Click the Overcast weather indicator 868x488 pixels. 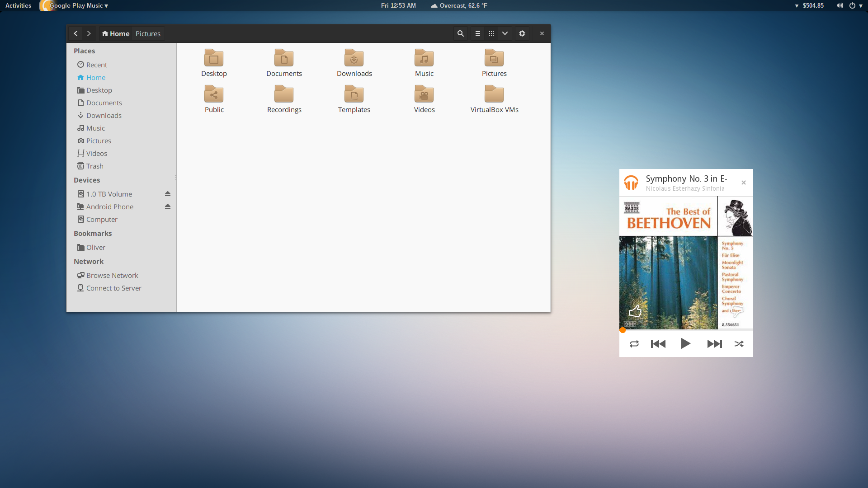tap(459, 5)
